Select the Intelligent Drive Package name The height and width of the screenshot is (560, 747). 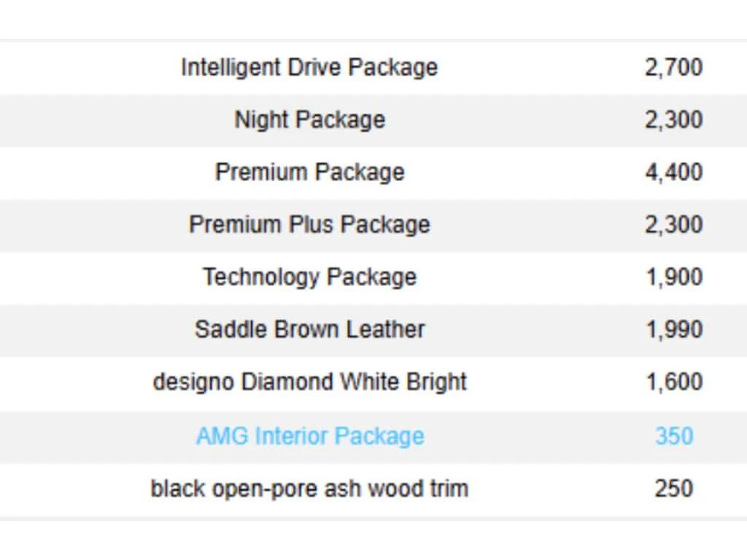tap(309, 67)
